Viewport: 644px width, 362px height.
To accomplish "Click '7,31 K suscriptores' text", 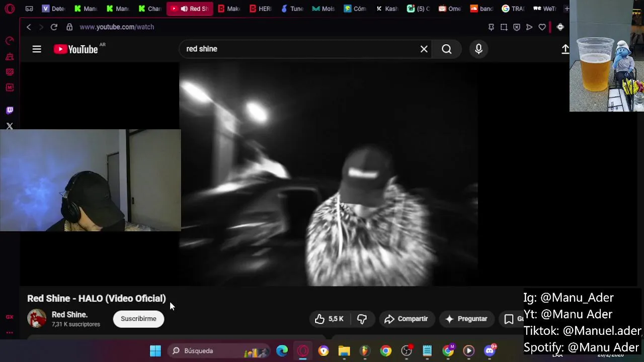I will coord(76,324).
